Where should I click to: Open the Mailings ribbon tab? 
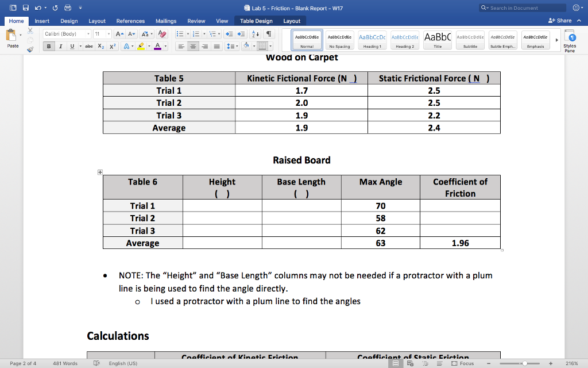165,21
